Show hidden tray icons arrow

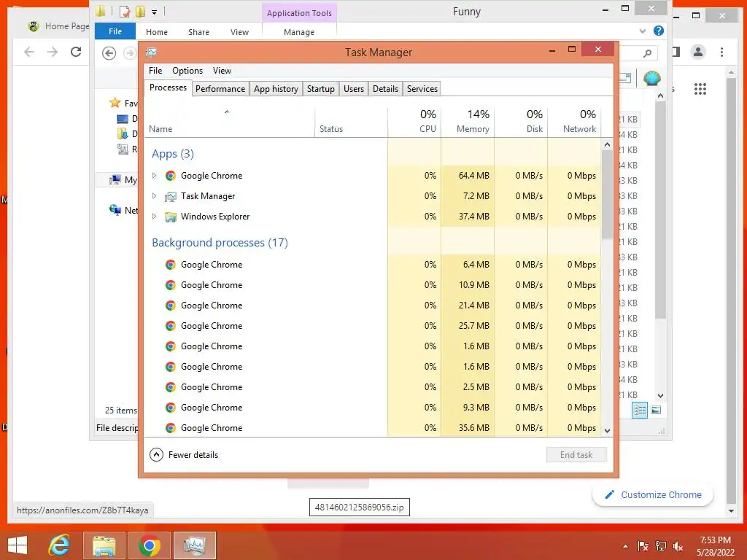pyautogui.click(x=625, y=547)
